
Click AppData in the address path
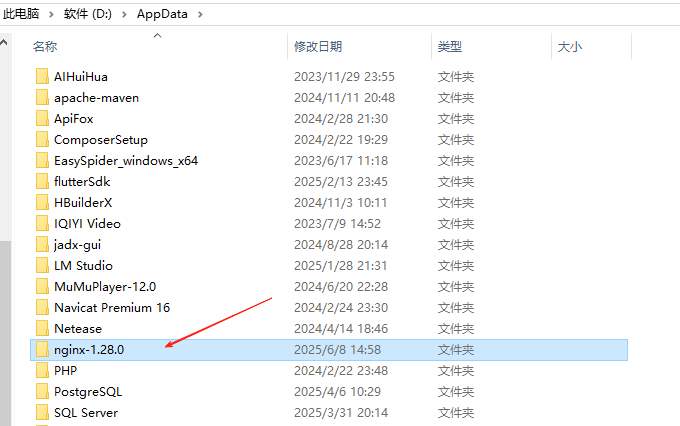(162, 14)
